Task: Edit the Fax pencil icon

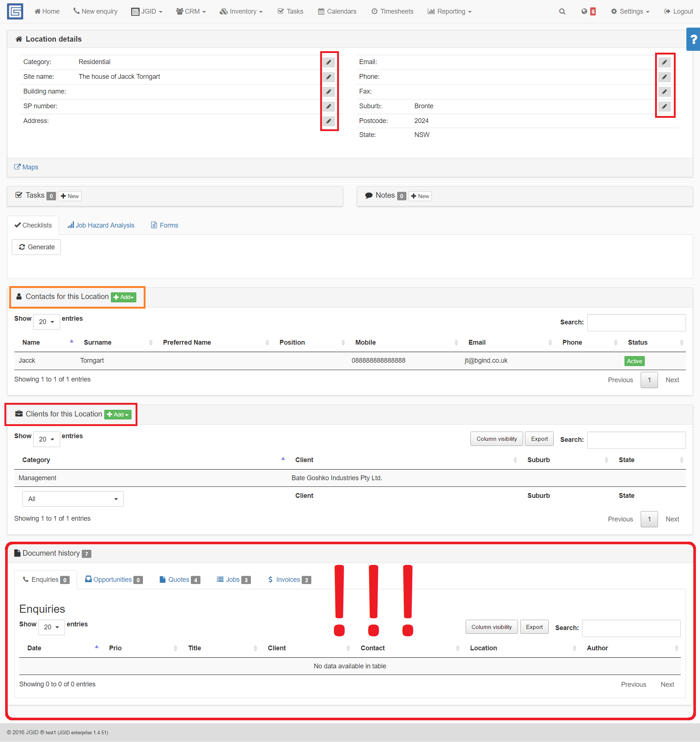Action: 665,92
